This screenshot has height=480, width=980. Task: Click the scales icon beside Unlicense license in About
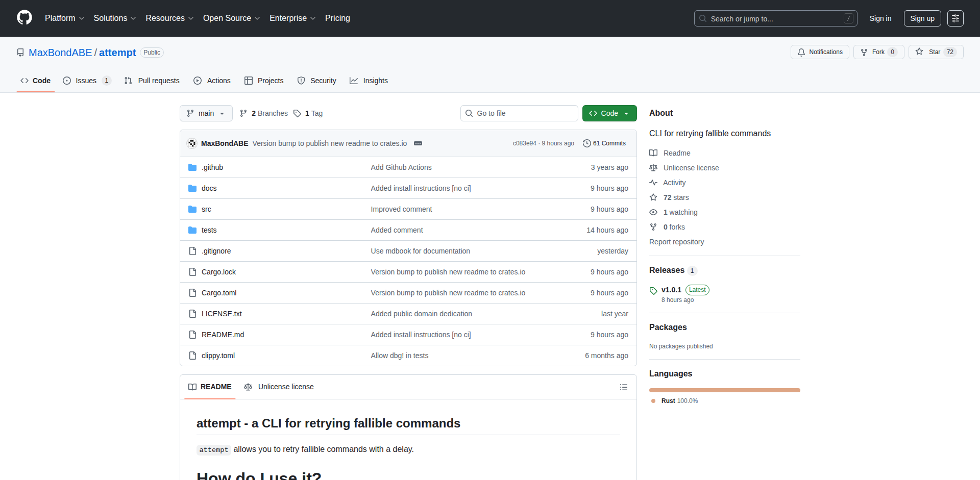coord(653,168)
